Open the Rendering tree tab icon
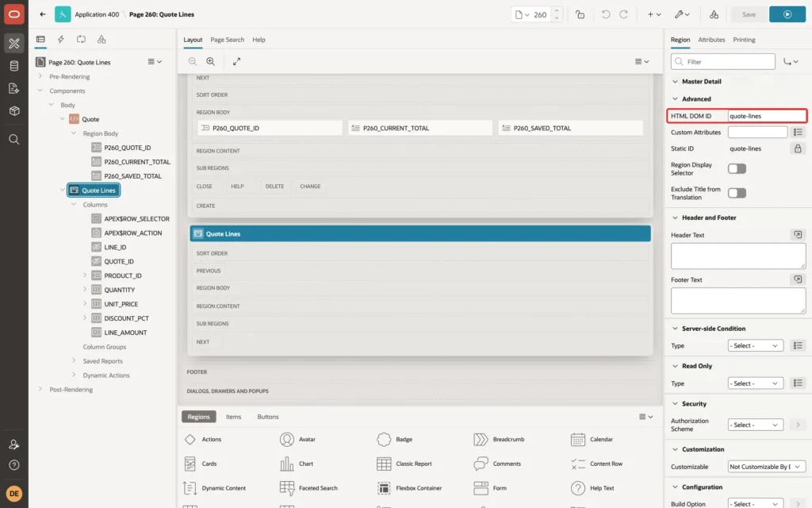The image size is (812, 508). tap(40, 40)
